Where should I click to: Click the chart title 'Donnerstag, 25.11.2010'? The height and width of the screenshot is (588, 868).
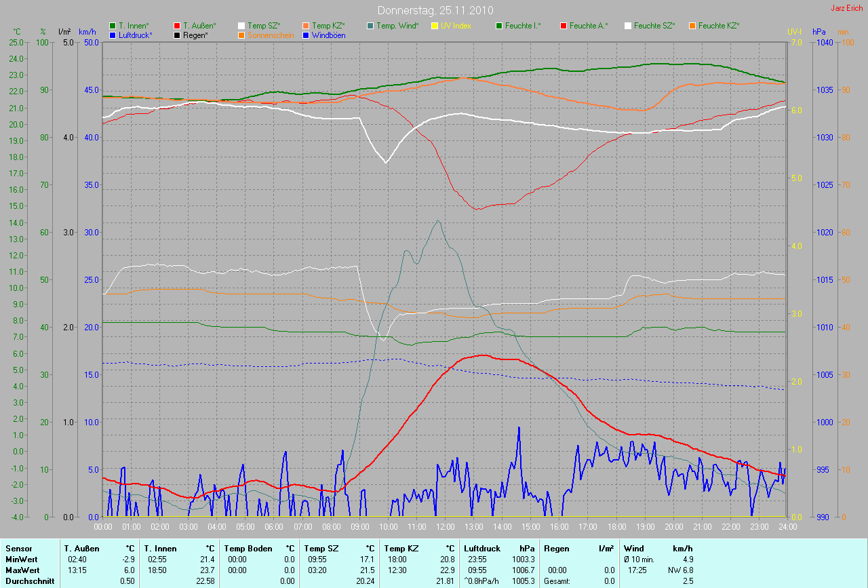(435, 10)
